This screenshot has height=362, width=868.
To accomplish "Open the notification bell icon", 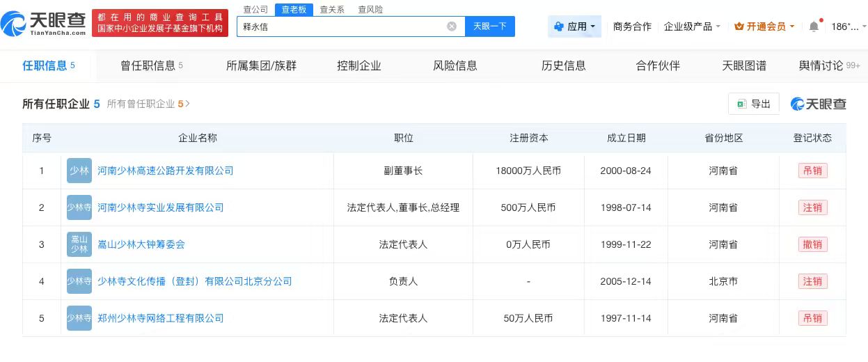I will coord(814,26).
